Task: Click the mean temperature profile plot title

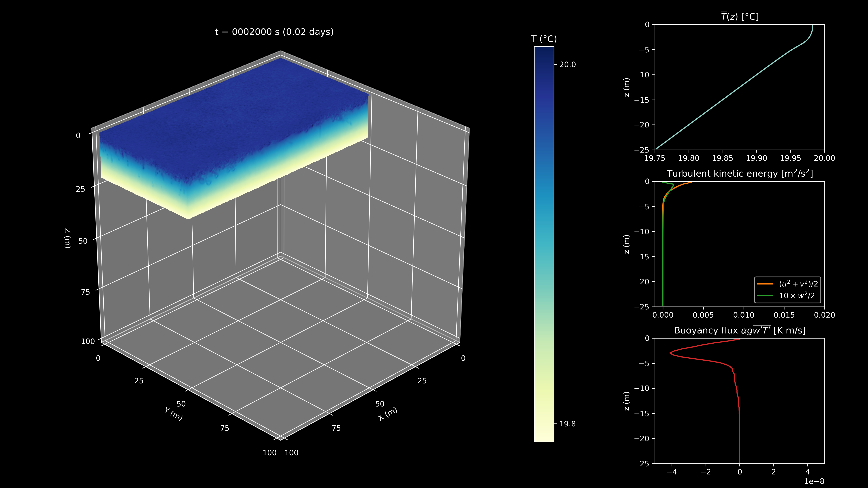Action: pos(740,16)
